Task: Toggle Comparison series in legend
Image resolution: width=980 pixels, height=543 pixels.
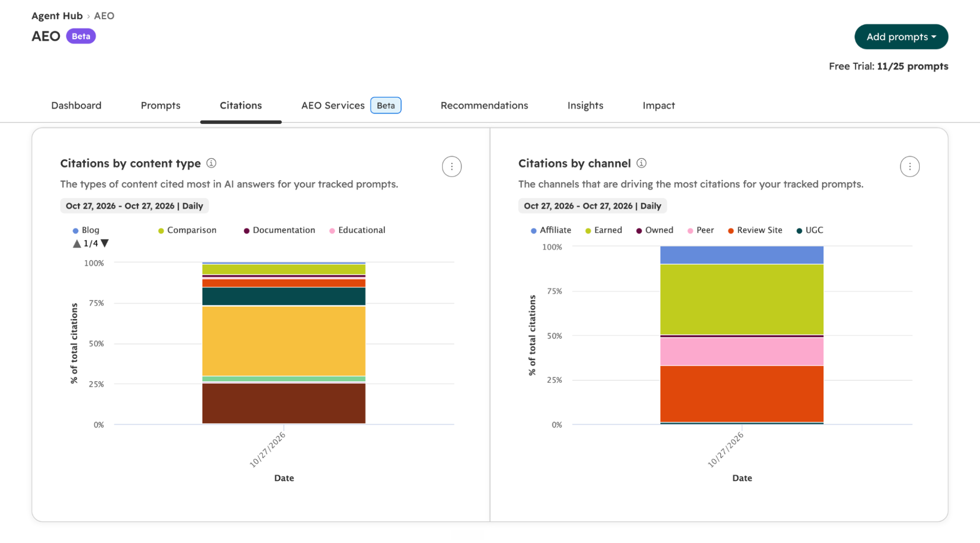Action: tap(187, 230)
